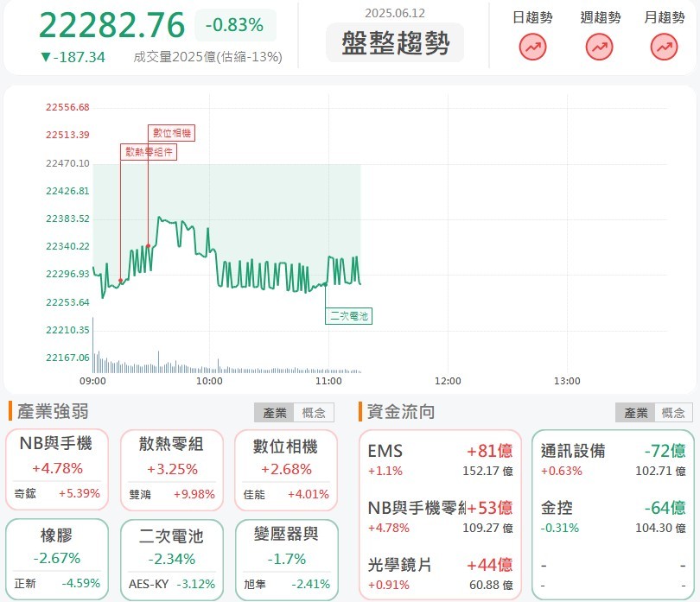Image resolution: width=700 pixels, height=602 pixels.
Task: Click the daily trend (日趨勢) arrow icon
Action: click(532, 47)
